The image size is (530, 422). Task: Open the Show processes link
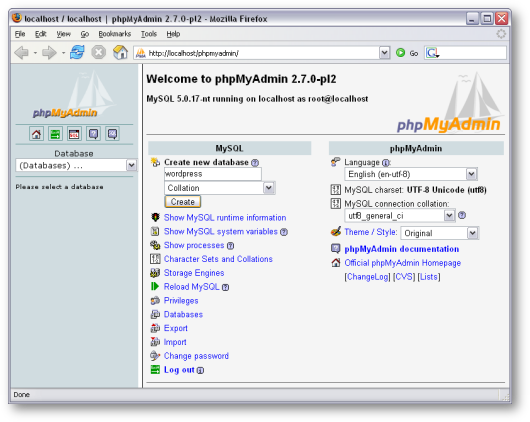coord(194,245)
